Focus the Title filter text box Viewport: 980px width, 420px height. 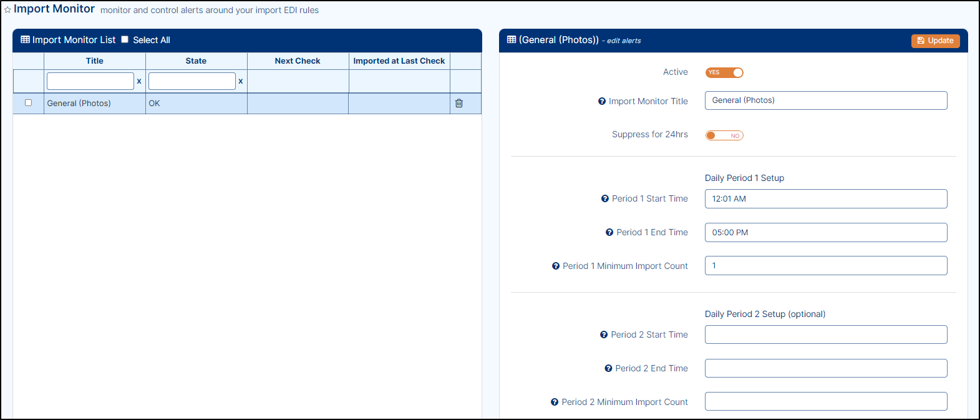90,81
